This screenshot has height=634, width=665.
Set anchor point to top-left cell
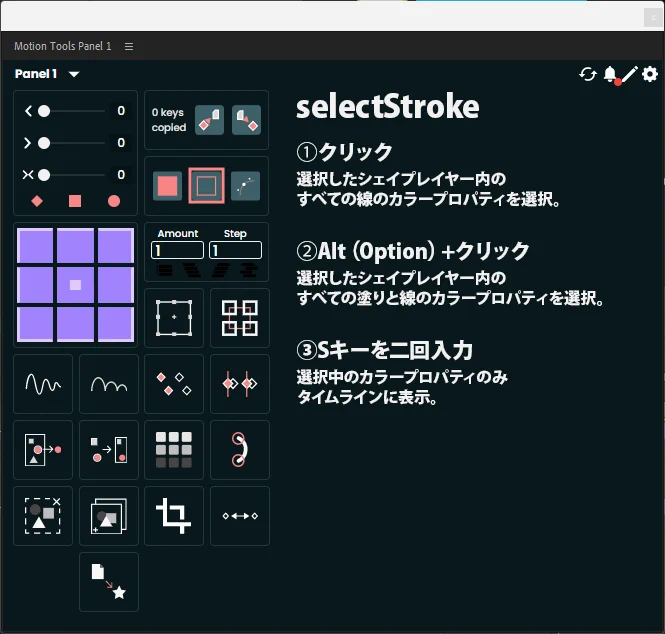(x=35, y=246)
